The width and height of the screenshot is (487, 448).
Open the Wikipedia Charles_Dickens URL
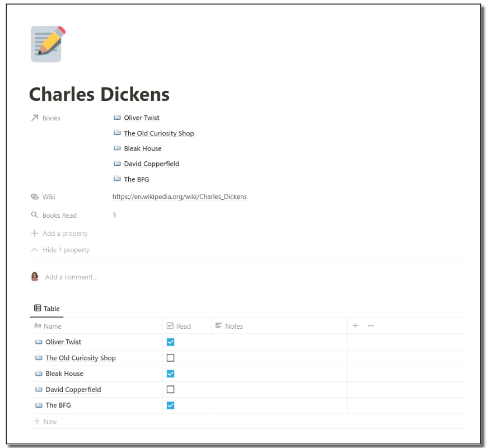click(180, 197)
